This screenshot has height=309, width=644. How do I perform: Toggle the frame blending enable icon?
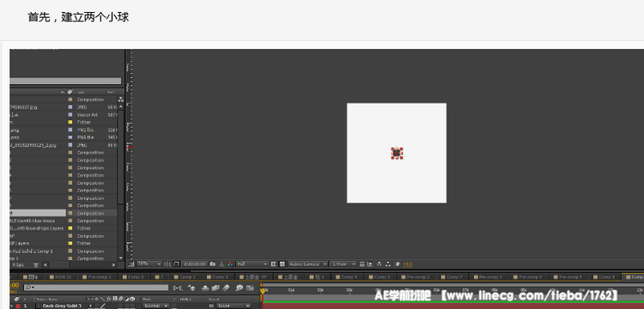[216, 288]
